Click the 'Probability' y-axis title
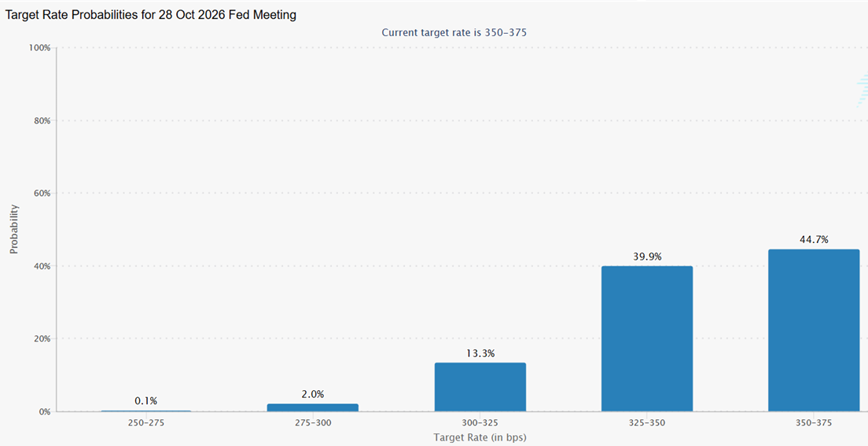Screen dimensions: 868x446 click(x=13, y=229)
